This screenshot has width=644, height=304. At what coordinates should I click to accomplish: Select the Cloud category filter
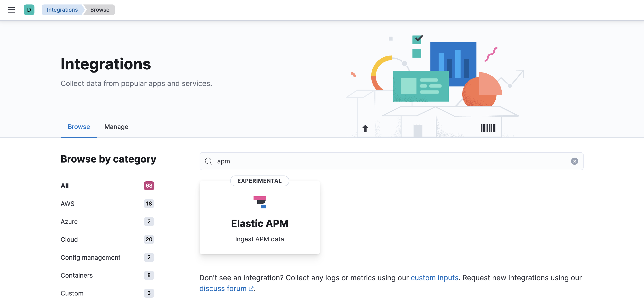tap(69, 239)
